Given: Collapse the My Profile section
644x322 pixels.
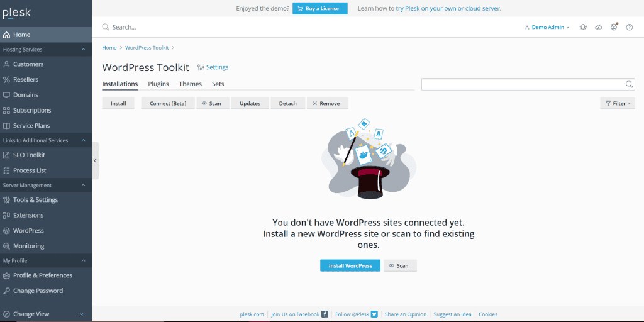Looking at the screenshot, I should click(x=84, y=260).
